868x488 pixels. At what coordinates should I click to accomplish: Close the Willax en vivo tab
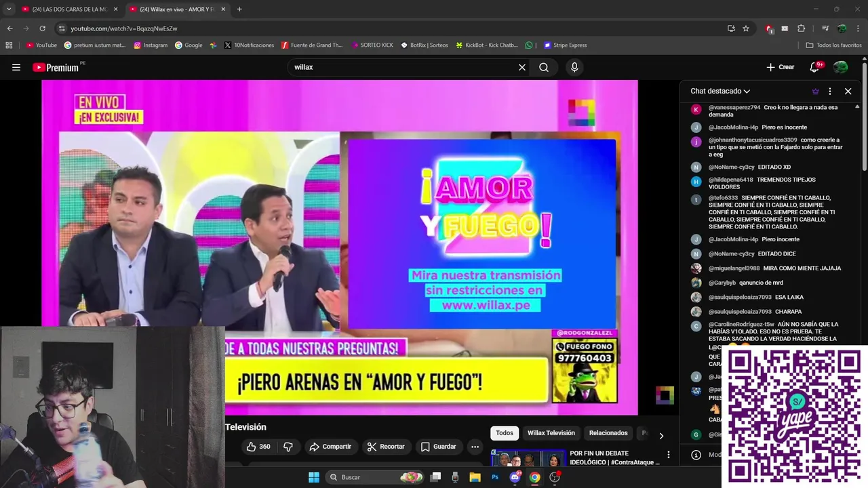pos(223,9)
